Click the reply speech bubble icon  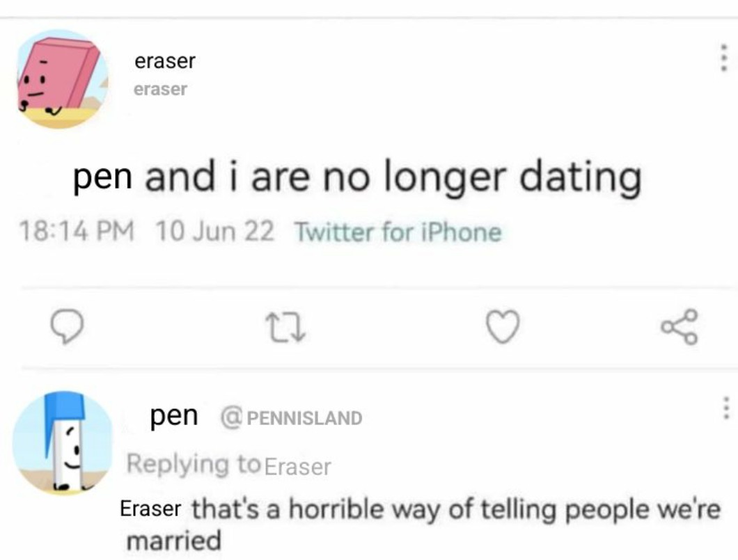(68, 327)
